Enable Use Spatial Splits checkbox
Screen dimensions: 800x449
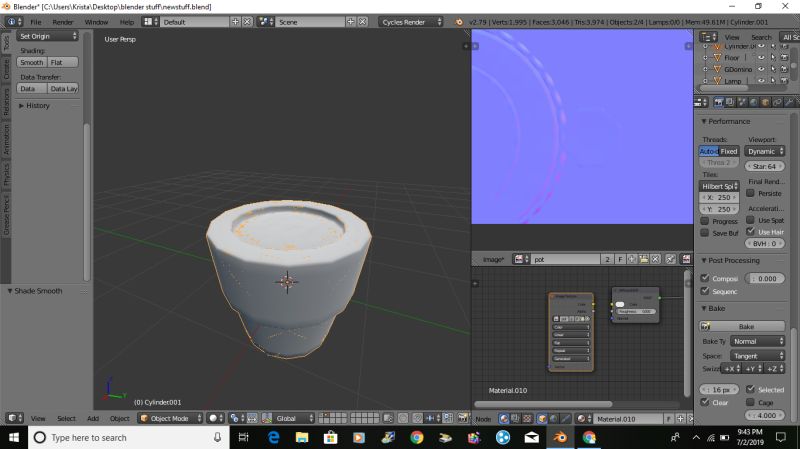click(750, 220)
